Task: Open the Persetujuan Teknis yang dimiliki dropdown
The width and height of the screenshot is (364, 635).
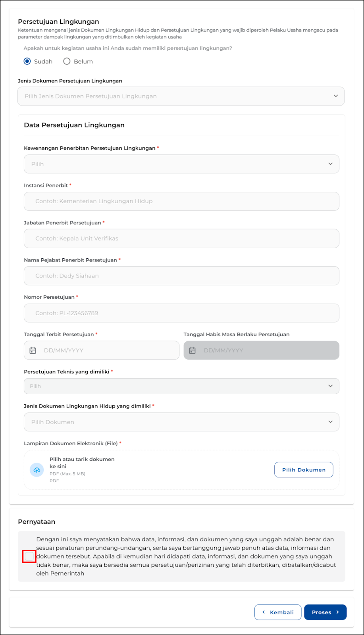Action: pos(181,386)
